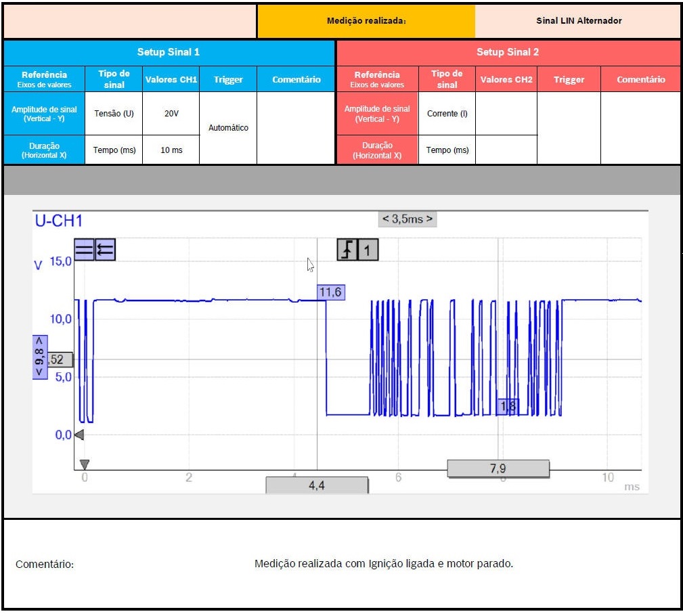Click the 3,5ms delta time indicator
This screenshot has width=683, height=616.
coord(407,219)
